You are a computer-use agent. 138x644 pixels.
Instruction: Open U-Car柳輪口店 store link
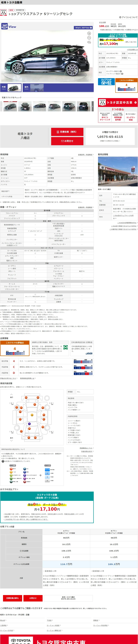click(55, 630)
